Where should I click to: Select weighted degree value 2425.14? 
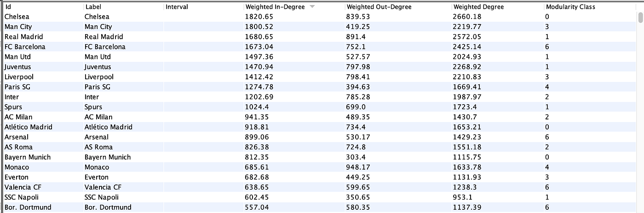[x=468, y=47]
